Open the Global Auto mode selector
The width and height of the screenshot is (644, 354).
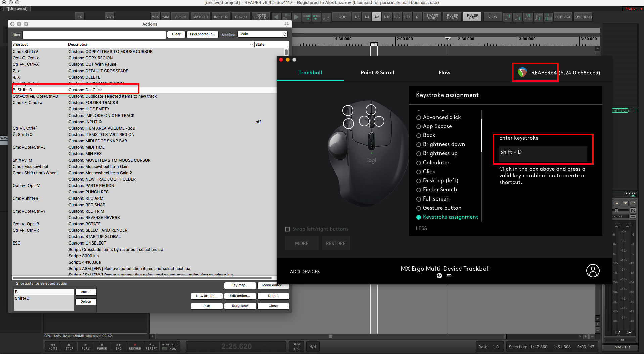(170, 347)
